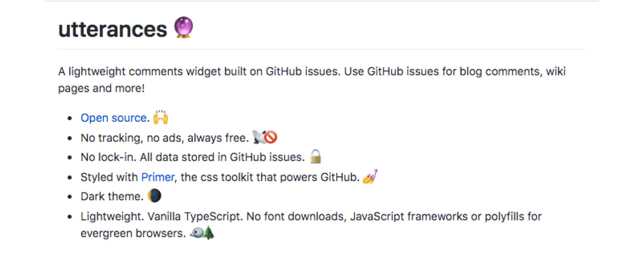Click the raised hands emoji
Screen dimensions: 644x254
161,117
